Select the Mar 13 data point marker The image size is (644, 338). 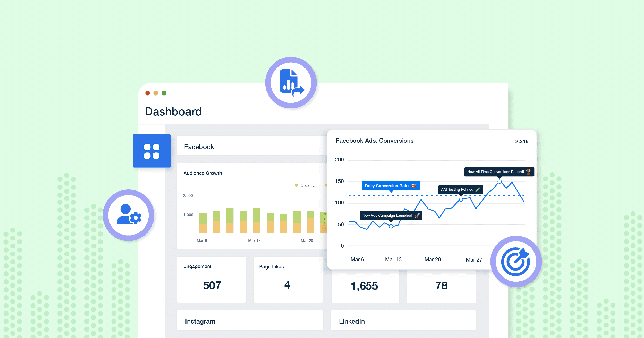tap(391, 227)
